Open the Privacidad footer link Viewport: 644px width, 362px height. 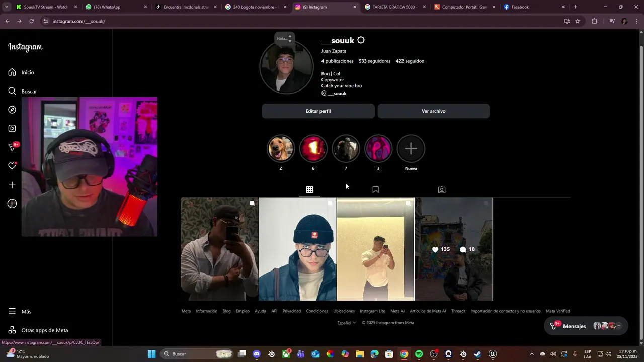(291, 311)
